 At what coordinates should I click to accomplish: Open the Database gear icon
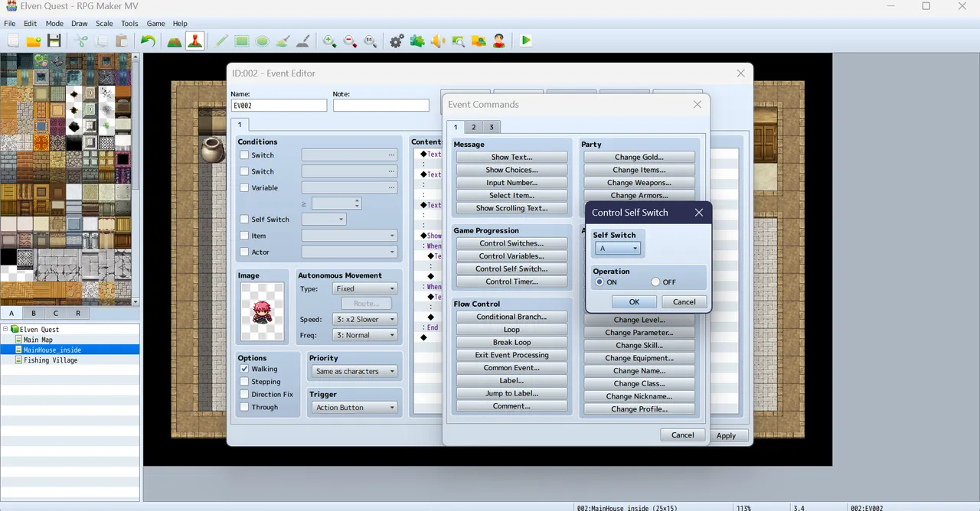397,41
